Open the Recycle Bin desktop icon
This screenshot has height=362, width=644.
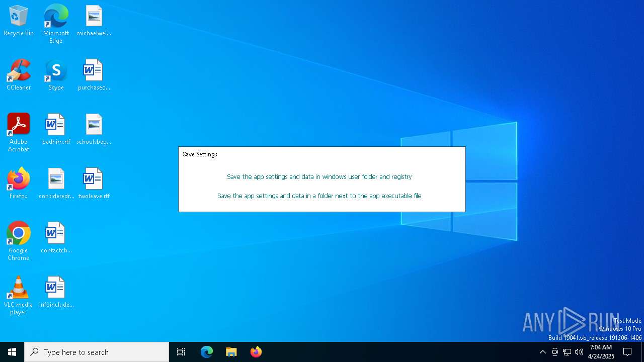coord(19,21)
